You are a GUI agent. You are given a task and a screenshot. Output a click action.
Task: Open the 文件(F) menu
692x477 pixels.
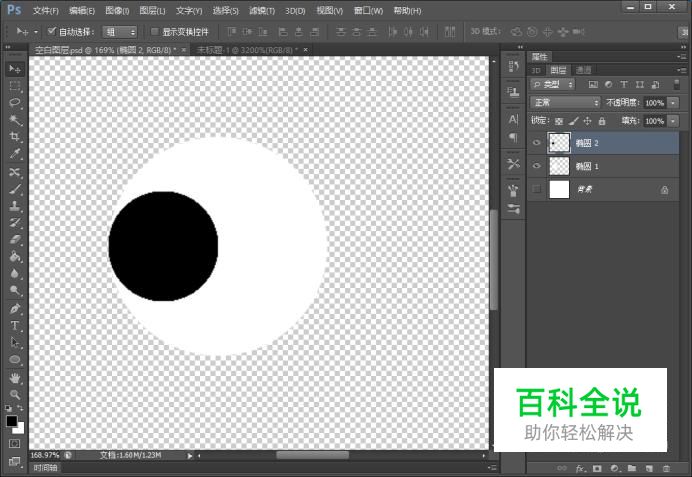(x=45, y=10)
